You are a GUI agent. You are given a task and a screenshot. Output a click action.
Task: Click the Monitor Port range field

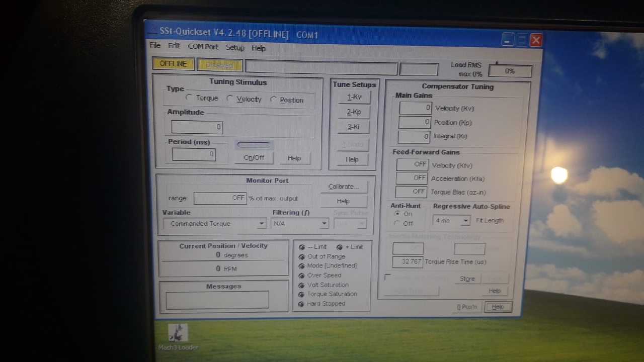[x=220, y=198]
